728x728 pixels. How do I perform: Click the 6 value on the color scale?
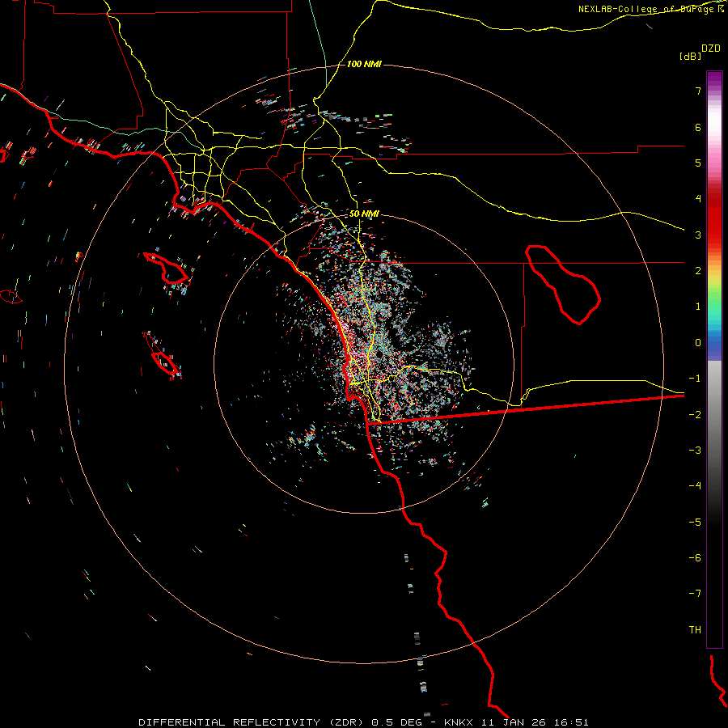click(698, 127)
